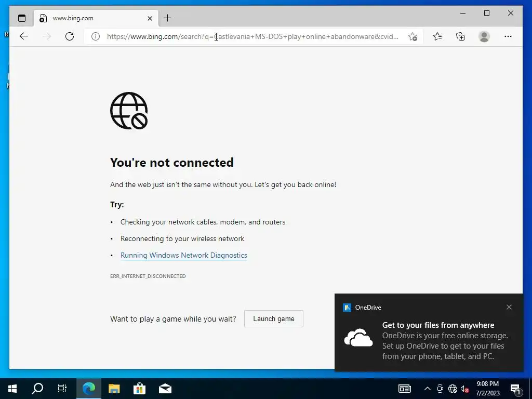Click the You're not connected heading
Image resolution: width=532 pixels, height=399 pixels.
[171, 163]
